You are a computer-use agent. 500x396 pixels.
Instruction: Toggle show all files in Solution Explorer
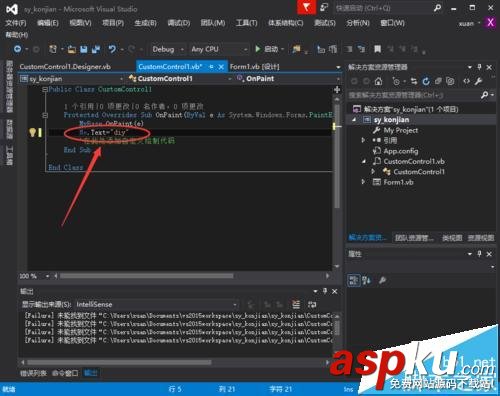coord(450,81)
